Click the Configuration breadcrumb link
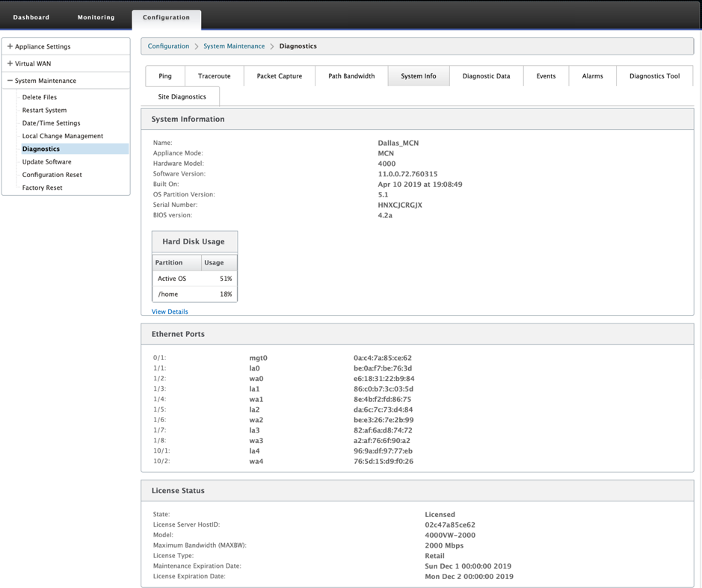The image size is (702, 588). [x=168, y=46]
